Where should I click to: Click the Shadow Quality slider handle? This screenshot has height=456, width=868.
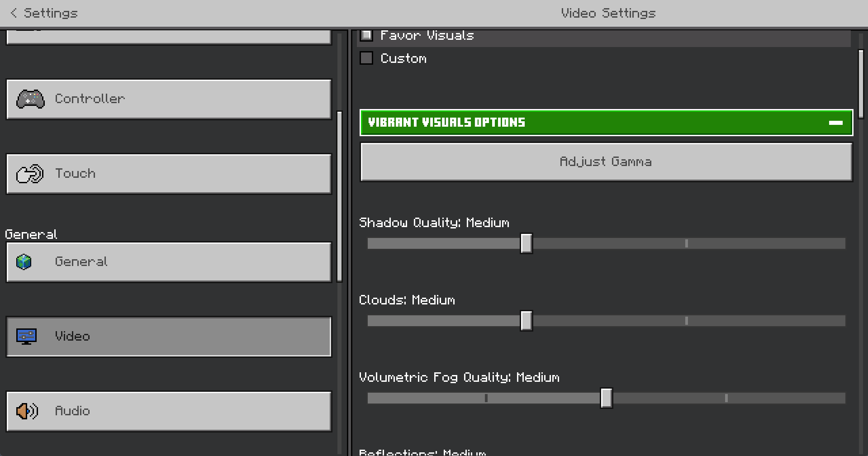[x=526, y=243]
